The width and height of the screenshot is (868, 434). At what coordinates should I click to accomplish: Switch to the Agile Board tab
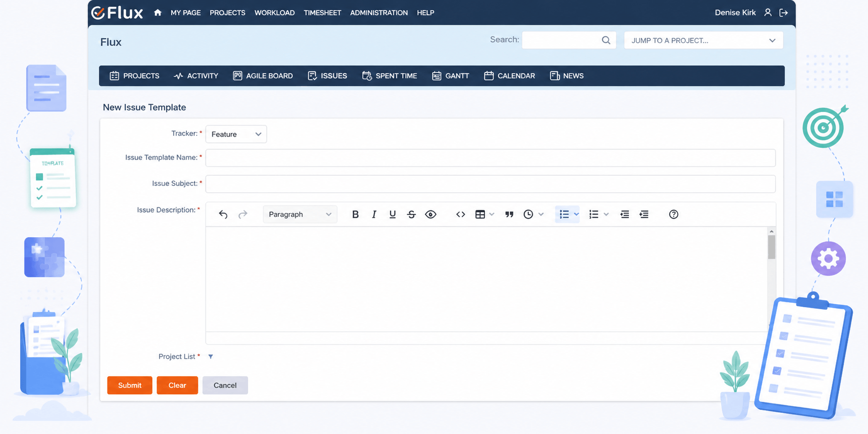coord(263,76)
